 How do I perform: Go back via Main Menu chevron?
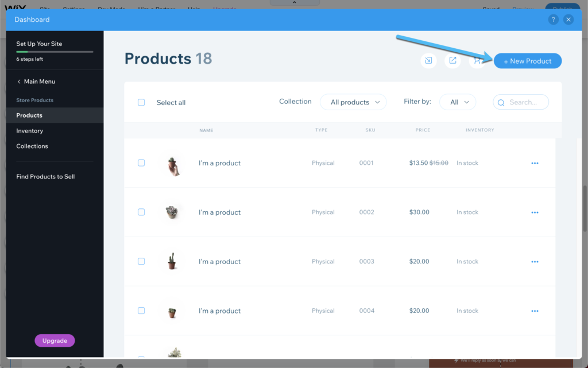click(x=19, y=82)
